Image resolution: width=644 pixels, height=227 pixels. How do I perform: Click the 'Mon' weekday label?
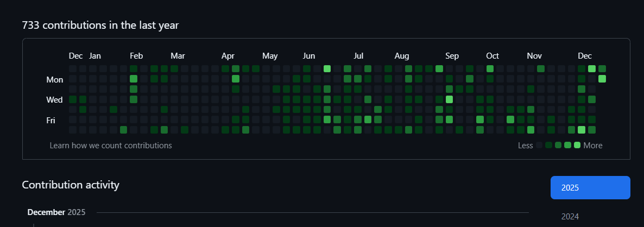click(55, 80)
